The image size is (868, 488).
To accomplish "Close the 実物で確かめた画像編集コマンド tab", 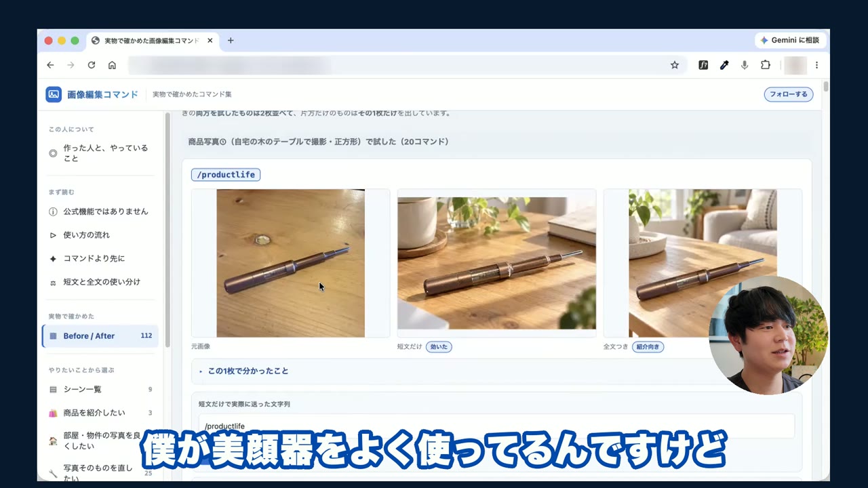I will [210, 41].
